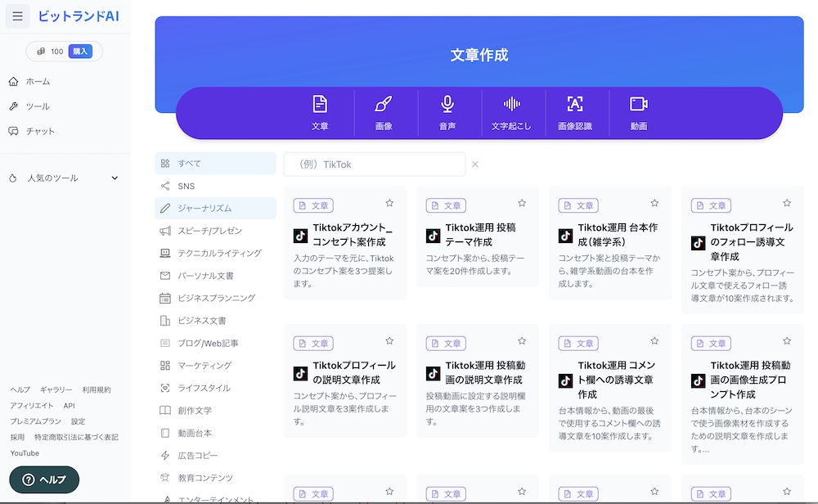Screen dimensions: 818x504
Task: Click 文章 tag on 投稿テーマ作成 card
Action: [x=446, y=205]
